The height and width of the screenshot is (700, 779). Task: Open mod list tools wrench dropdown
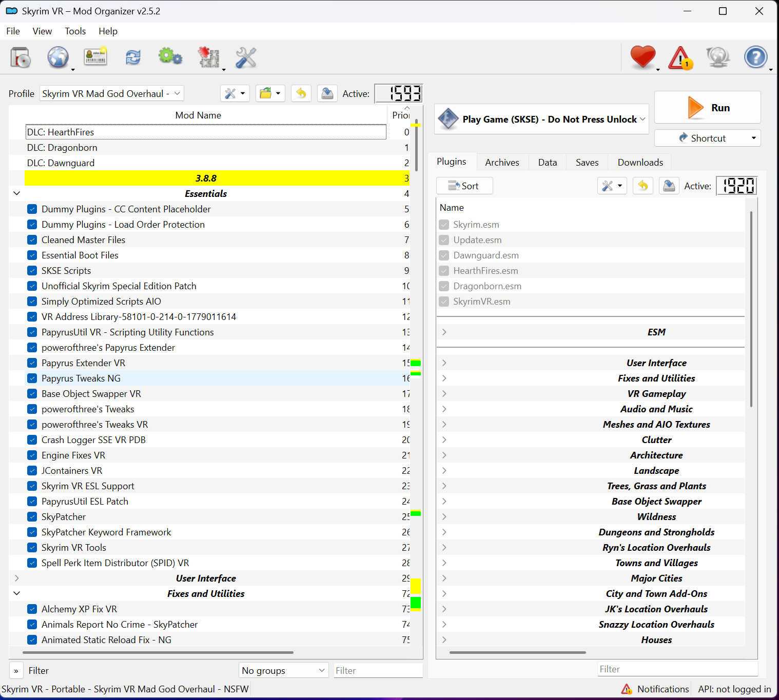point(235,94)
